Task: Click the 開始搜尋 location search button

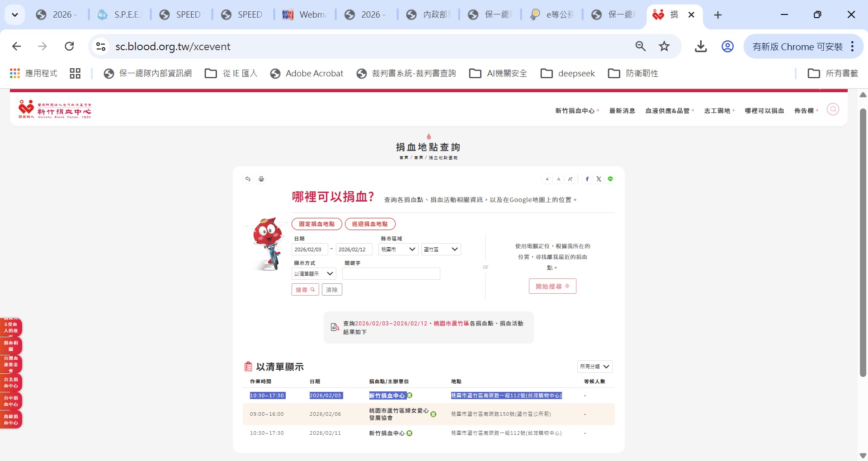Action: [552, 287]
